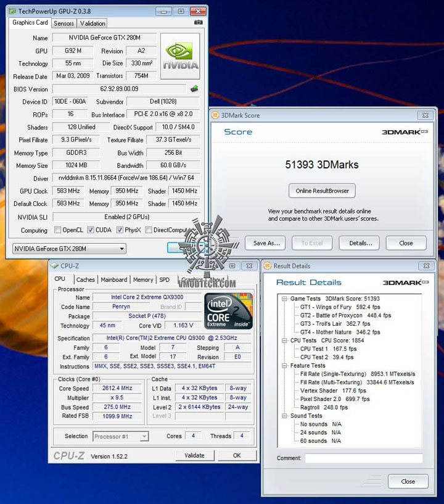Select the 60 sounds row
The height and width of the screenshot is (504, 444).
point(320,440)
